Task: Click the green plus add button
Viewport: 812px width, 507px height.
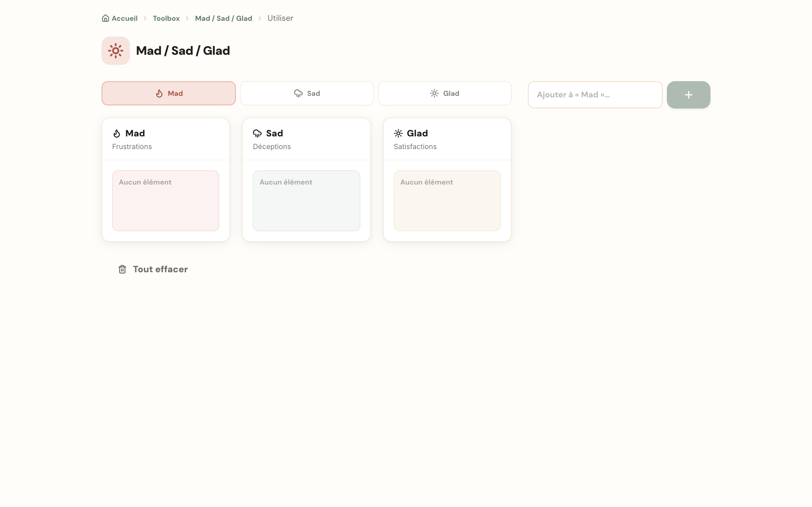Action: point(688,95)
